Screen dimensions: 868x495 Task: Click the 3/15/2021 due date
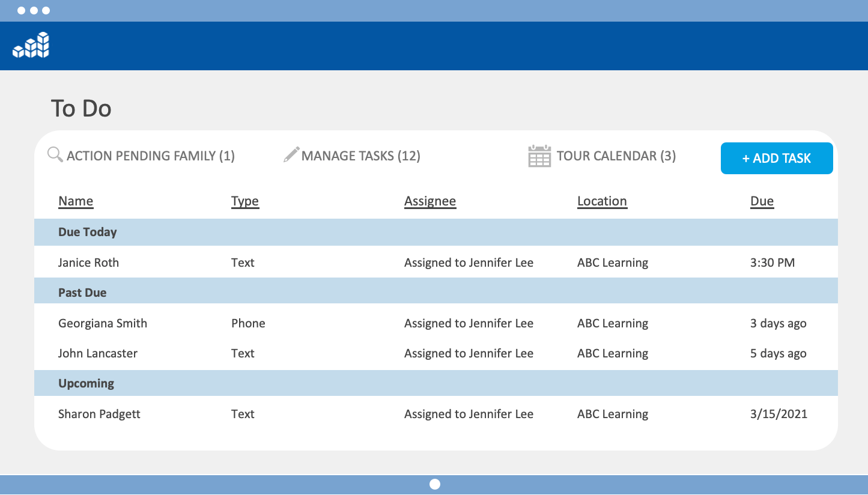pyautogui.click(x=779, y=414)
